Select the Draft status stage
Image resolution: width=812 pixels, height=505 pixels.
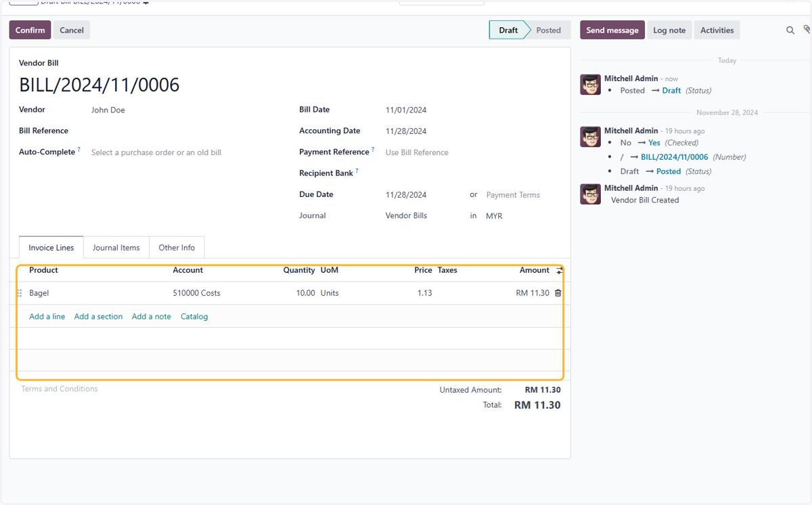click(x=508, y=30)
